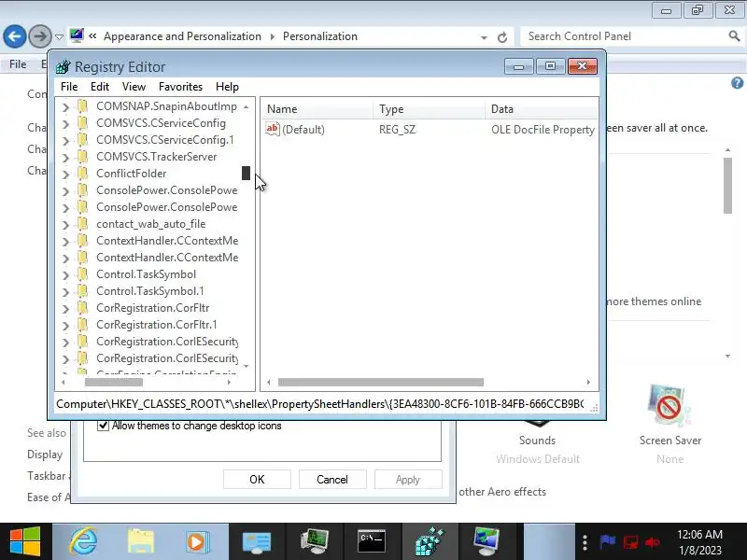Open Command Prompt from the taskbar

372,541
